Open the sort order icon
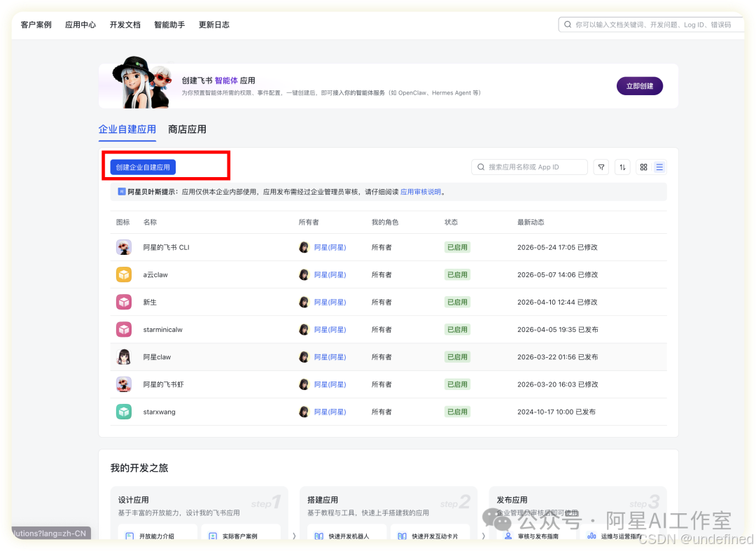Image resolution: width=756 pixels, height=551 pixels. (622, 167)
